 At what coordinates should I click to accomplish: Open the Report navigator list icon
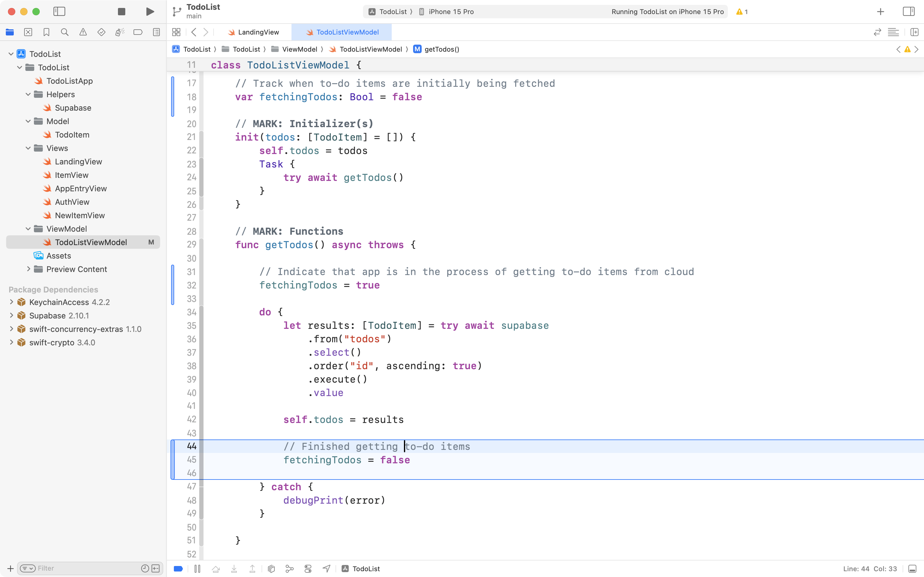click(x=156, y=32)
